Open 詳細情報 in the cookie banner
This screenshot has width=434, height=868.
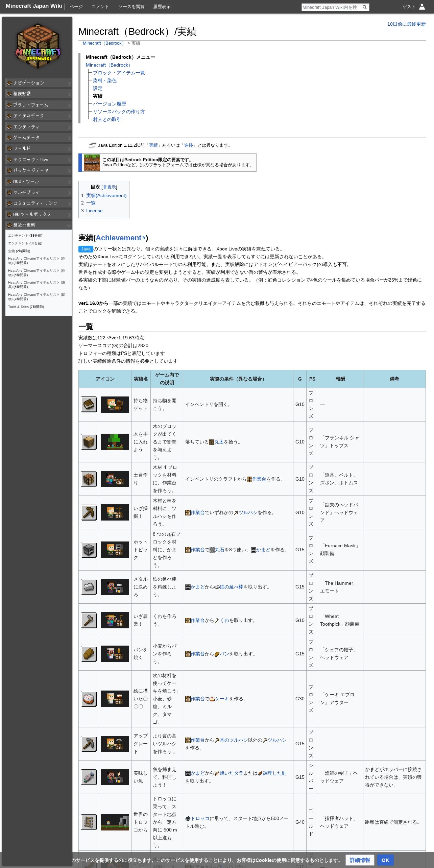coord(360,860)
